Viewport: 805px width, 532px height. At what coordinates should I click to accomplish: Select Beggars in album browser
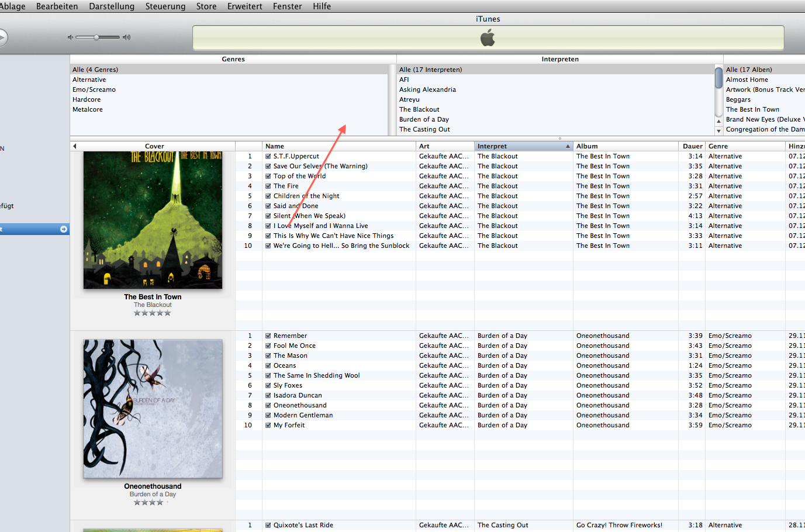click(764, 99)
